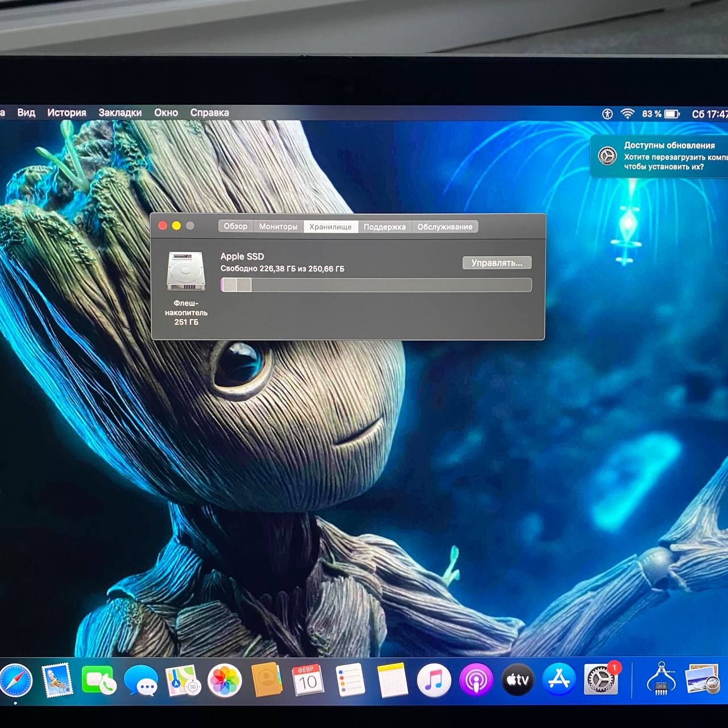Open FaceTime in the Dock
728x728 pixels.
(99, 680)
